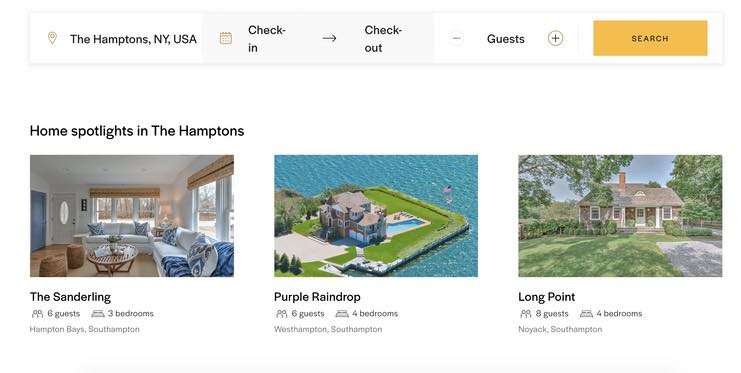Select the Check-in date field
This screenshot has width=741, height=373.
[x=267, y=39]
